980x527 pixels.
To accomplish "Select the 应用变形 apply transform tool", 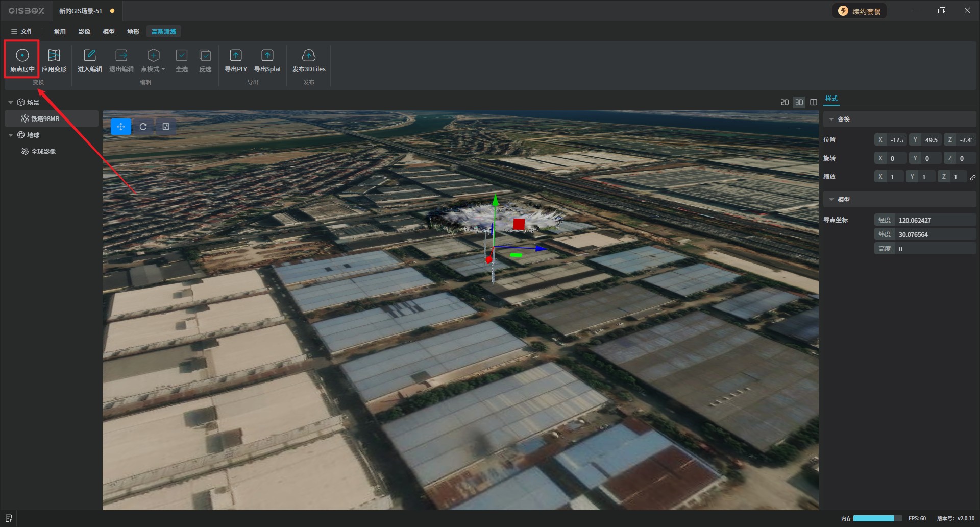I will [x=54, y=56].
